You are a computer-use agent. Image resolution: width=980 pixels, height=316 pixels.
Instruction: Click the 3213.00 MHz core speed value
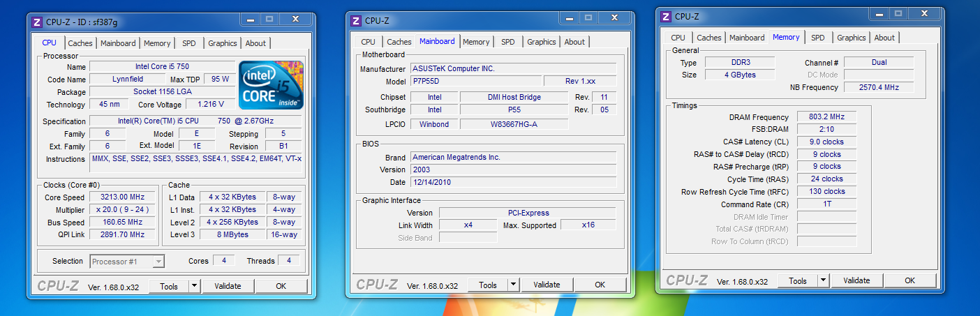[x=123, y=197]
